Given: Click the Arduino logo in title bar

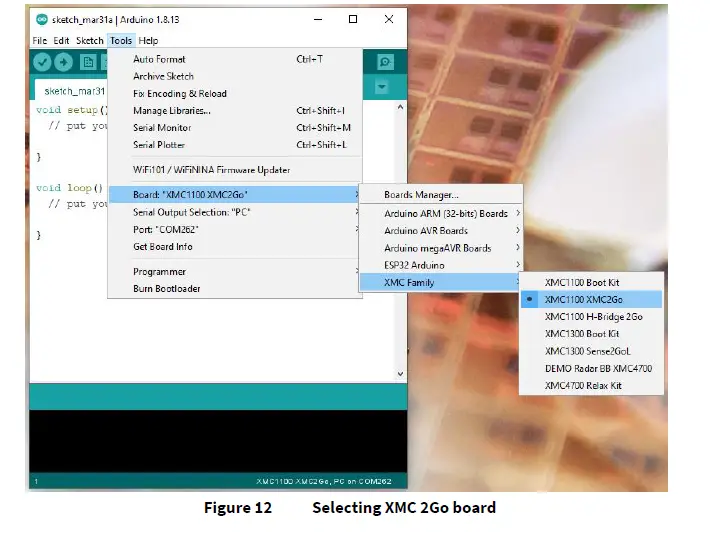Looking at the screenshot, I should point(42,19).
